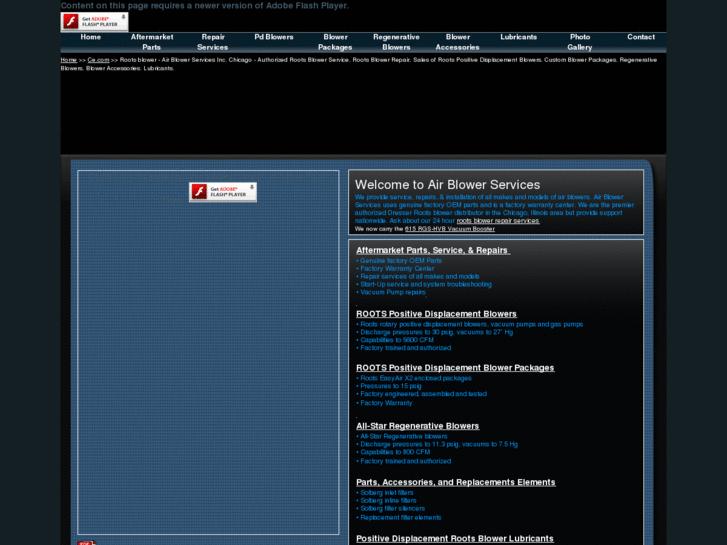727x545 pixels.
Task: Open the Photo Gallery menu item
Action: [580, 42]
